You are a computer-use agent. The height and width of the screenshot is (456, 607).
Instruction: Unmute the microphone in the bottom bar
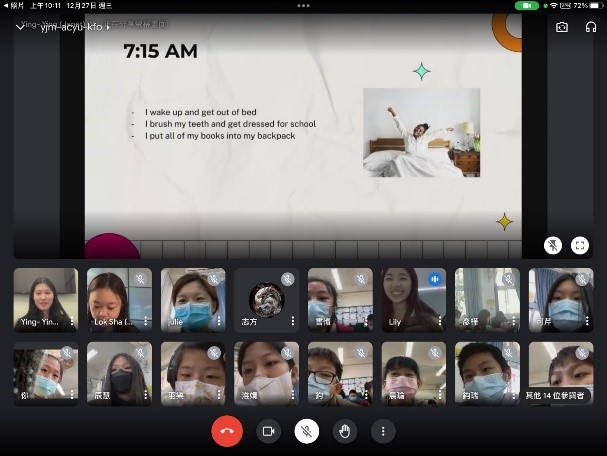click(x=307, y=431)
